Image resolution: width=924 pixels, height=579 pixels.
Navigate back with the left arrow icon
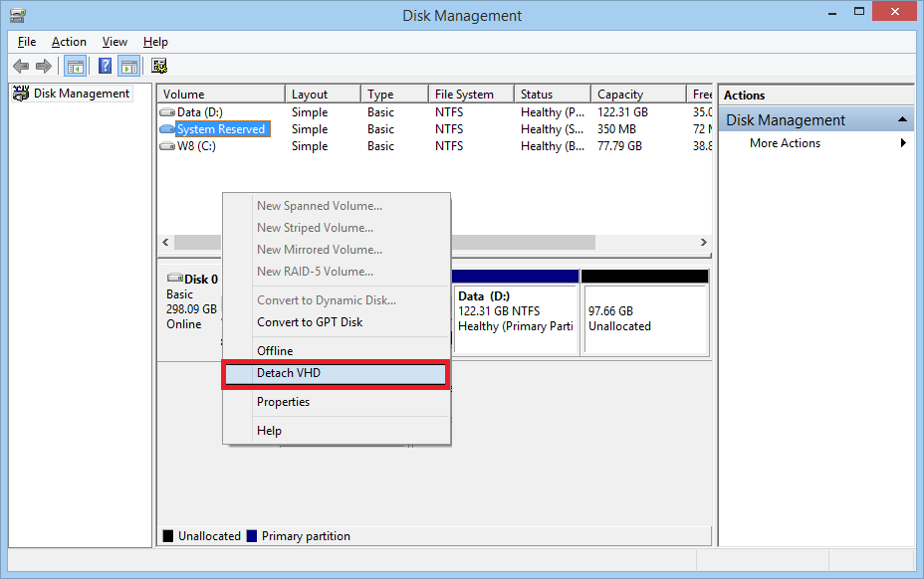(x=21, y=66)
